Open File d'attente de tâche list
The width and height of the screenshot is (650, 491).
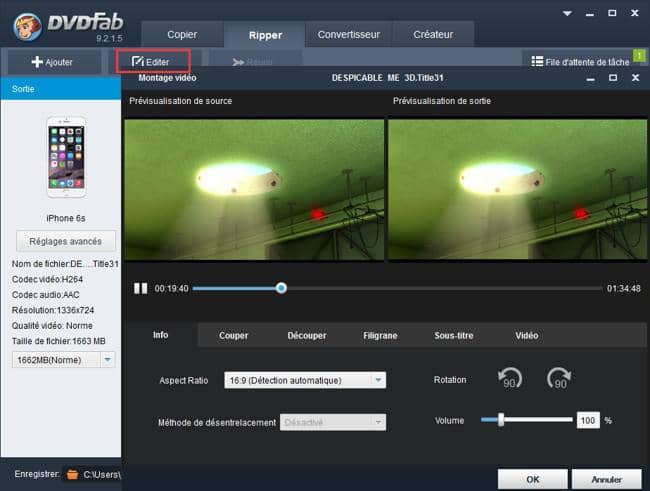point(580,62)
